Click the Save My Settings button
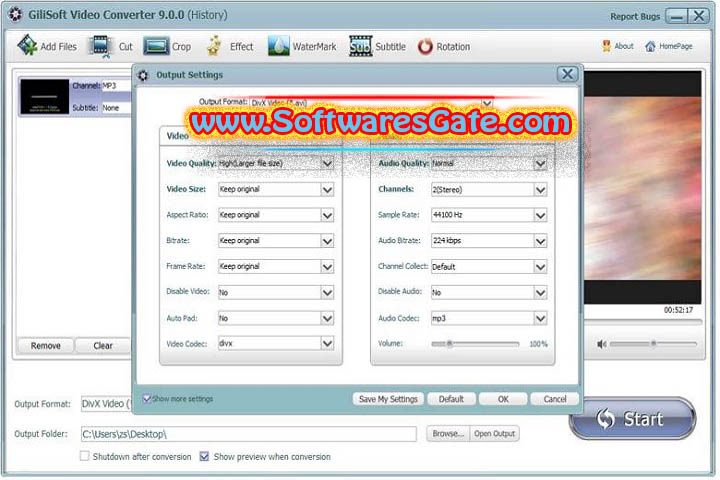The image size is (720, 480). (x=388, y=399)
